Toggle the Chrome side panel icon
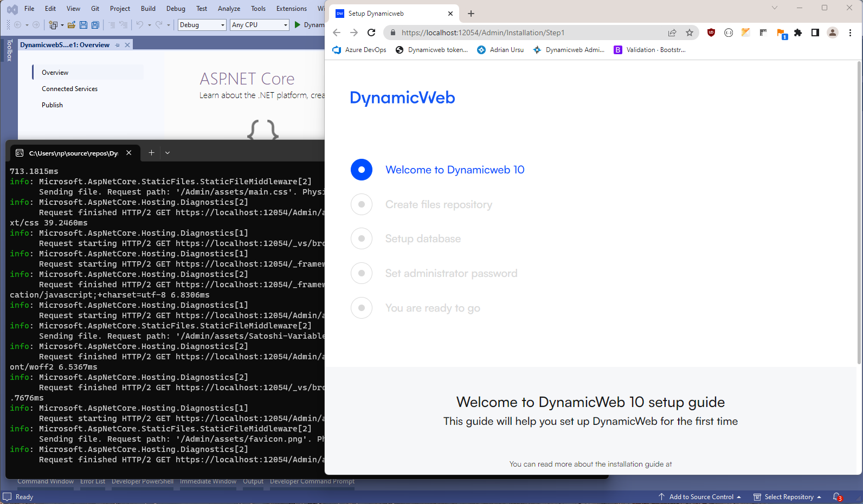This screenshot has height=504, width=863. tap(815, 33)
